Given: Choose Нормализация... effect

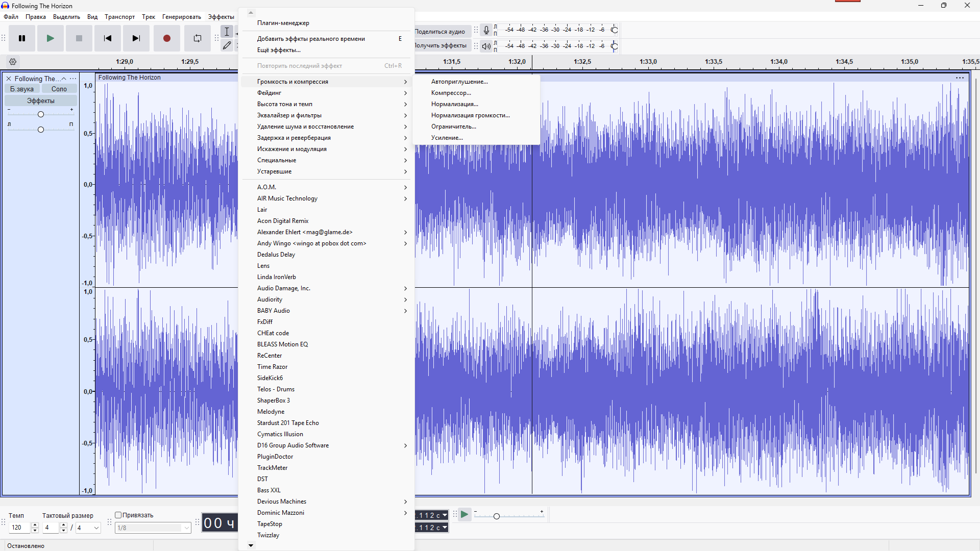Looking at the screenshot, I should [476, 104].
